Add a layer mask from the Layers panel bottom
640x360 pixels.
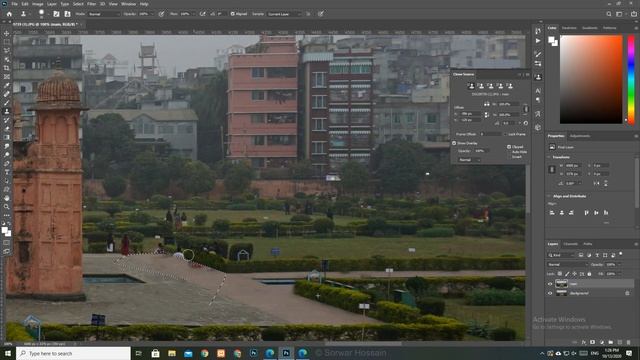(593, 342)
